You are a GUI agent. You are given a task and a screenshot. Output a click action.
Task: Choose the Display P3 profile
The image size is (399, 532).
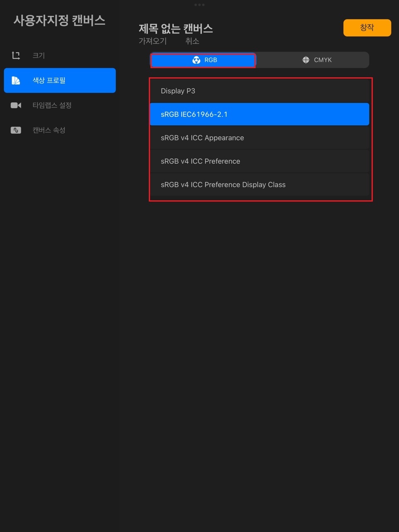pos(259,91)
